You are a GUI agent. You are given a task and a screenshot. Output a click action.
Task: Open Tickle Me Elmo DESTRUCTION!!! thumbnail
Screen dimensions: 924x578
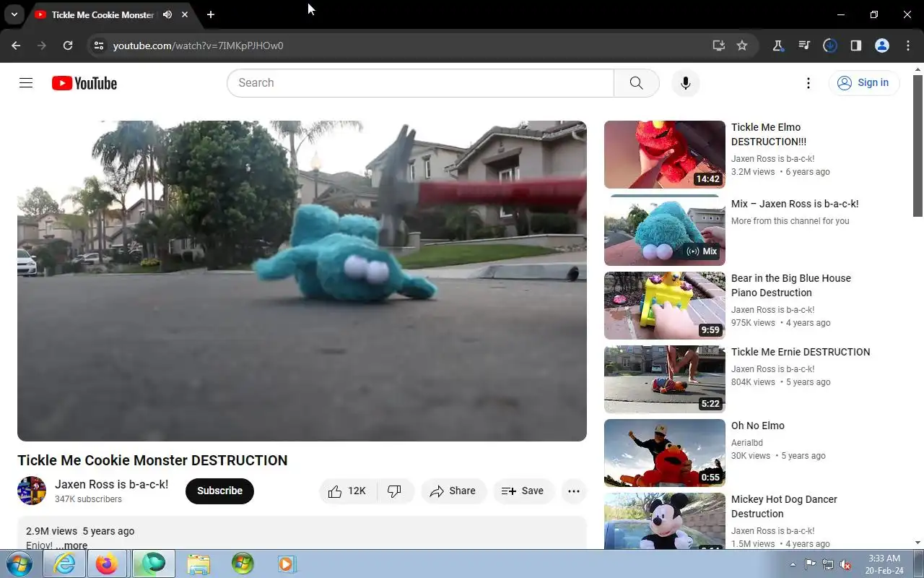click(x=664, y=155)
